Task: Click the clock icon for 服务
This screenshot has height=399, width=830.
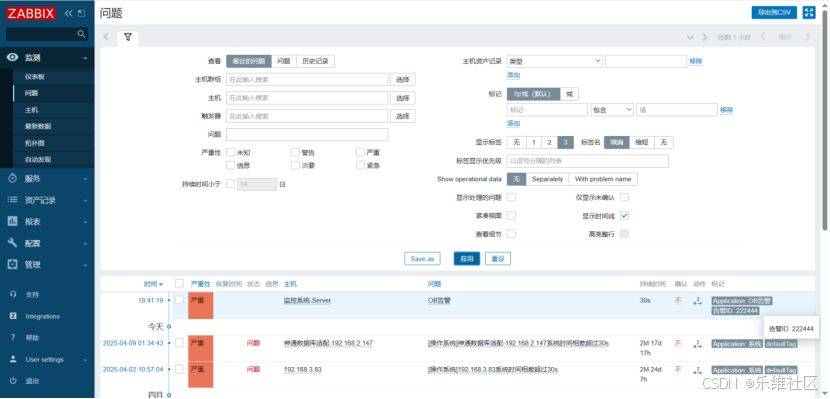Action: (x=13, y=178)
